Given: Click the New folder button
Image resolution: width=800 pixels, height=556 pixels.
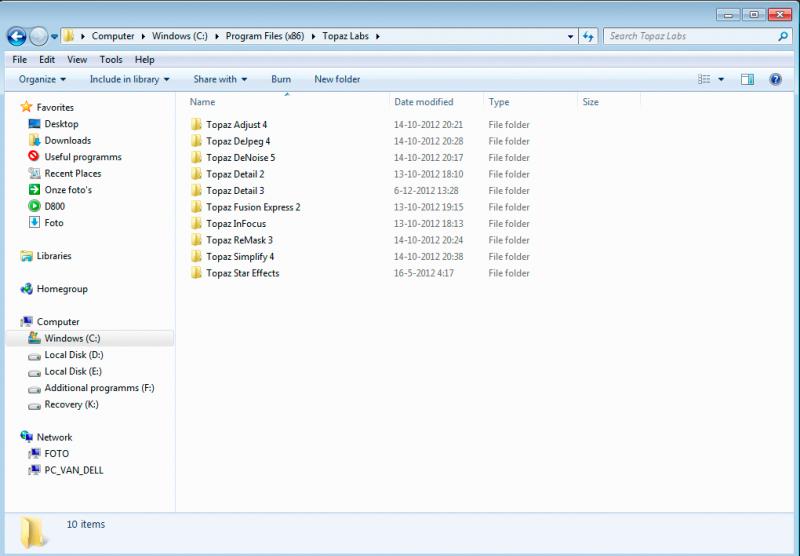Looking at the screenshot, I should pos(337,79).
